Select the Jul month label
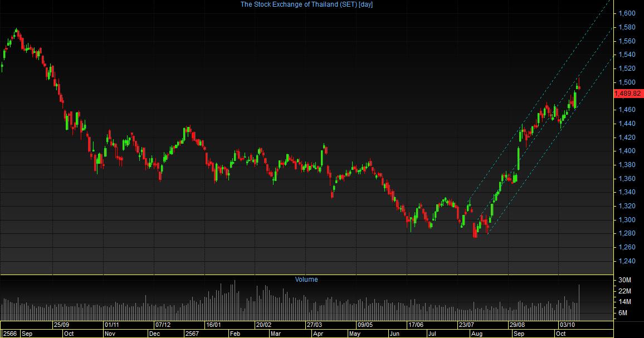 (x=432, y=334)
